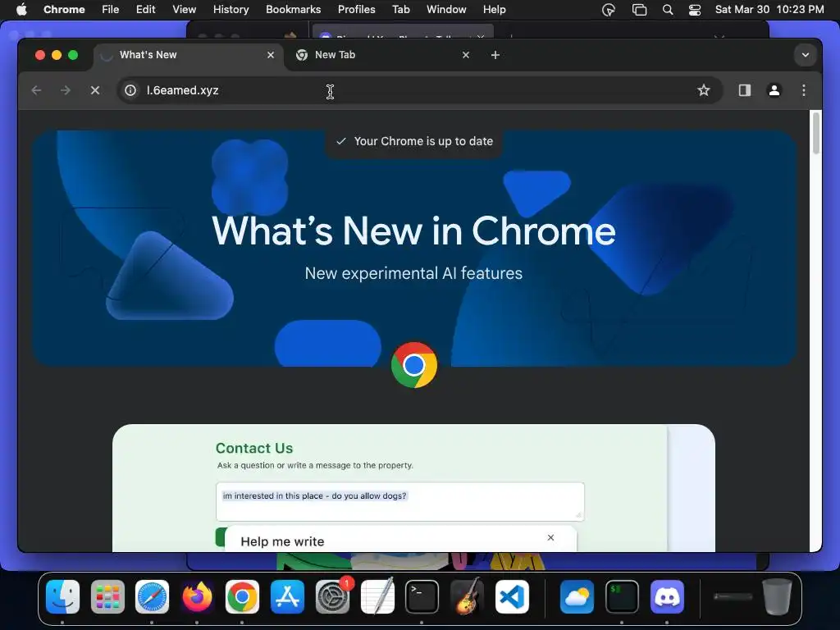Open Finder from the dock
The width and height of the screenshot is (840, 630).
coord(62,596)
